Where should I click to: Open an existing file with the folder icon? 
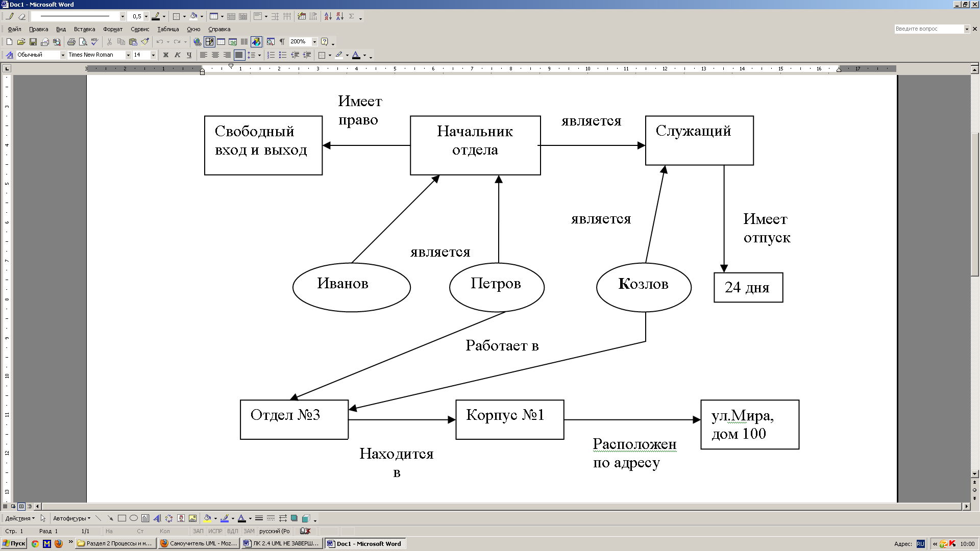[21, 42]
